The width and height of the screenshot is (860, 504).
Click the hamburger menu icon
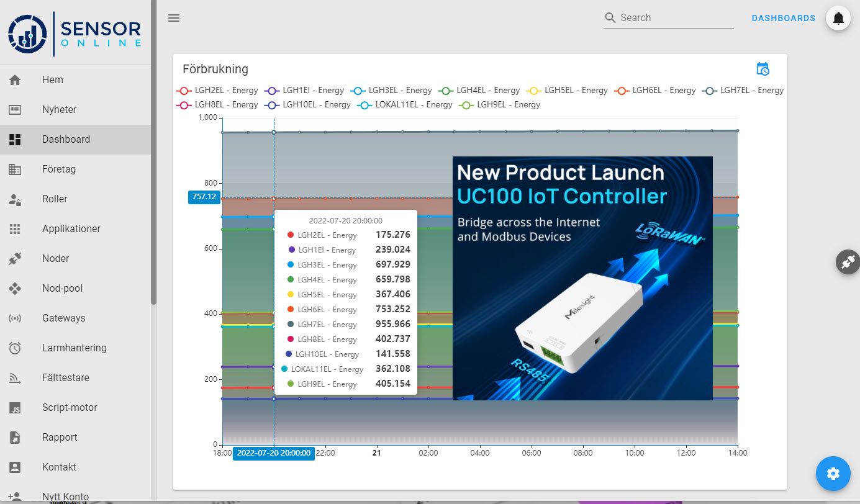coord(174,18)
